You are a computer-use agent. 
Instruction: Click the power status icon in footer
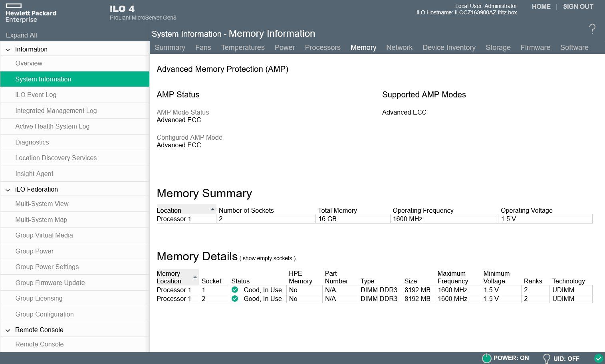486,358
